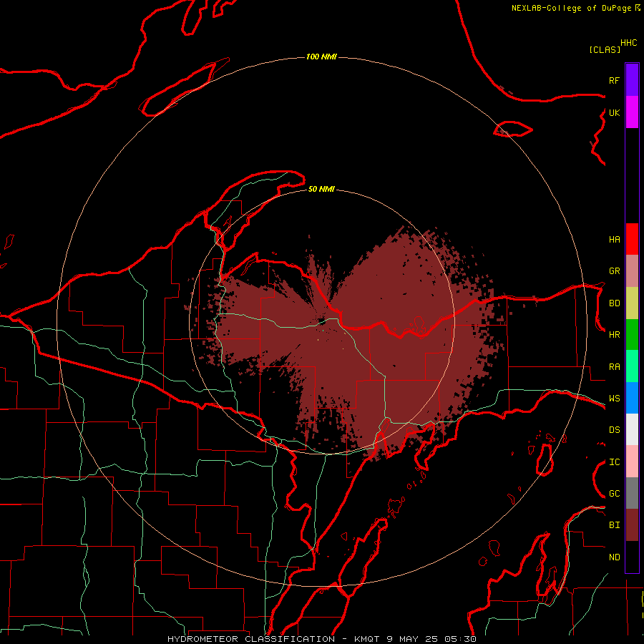This screenshot has height=644, width=644.
Task: Click the WS legend label
Action: (614, 399)
